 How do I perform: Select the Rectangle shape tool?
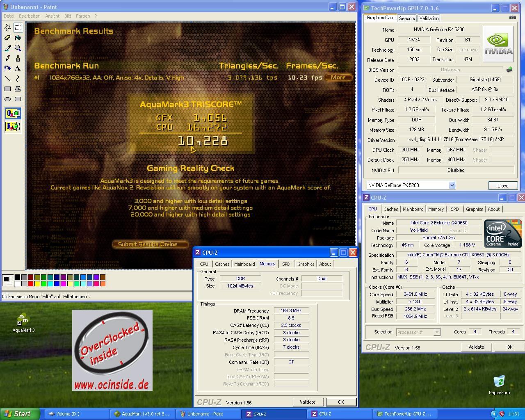pyautogui.click(x=8, y=89)
